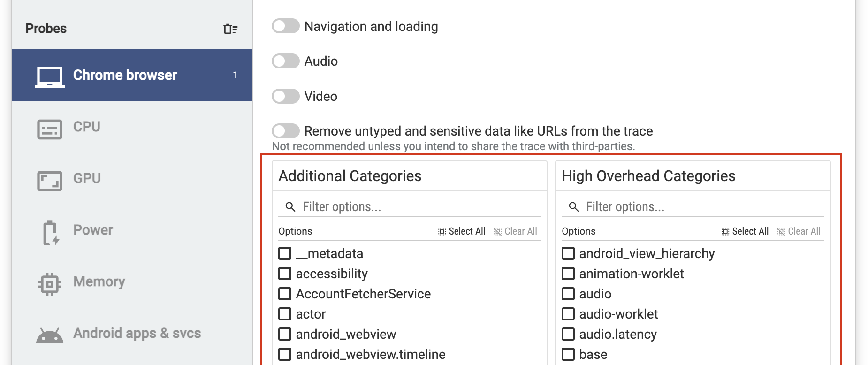Screen dimensions: 868x365
Task: Turn on the Audio toggle
Action: tap(285, 61)
